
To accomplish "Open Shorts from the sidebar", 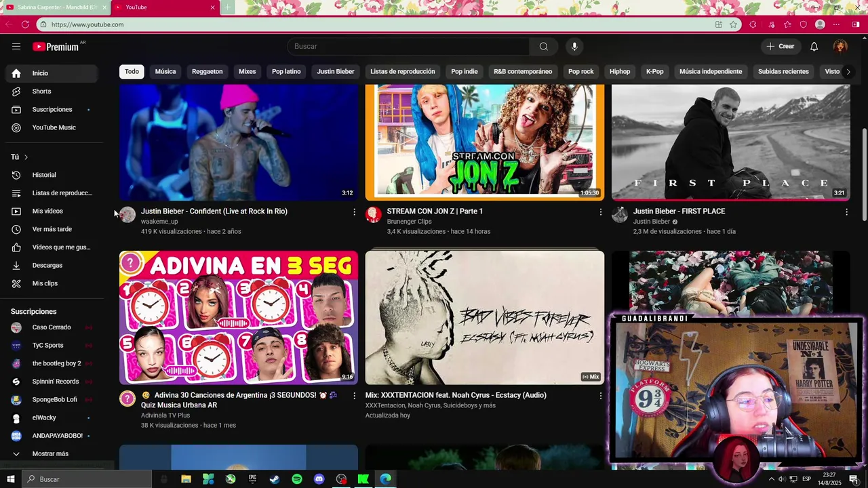I will (52, 91).
